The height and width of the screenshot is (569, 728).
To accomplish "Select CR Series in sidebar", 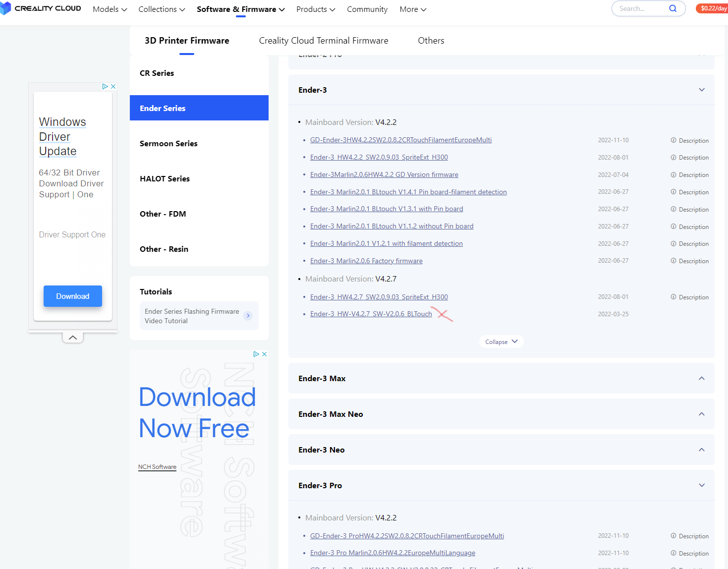I will [x=199, y=73].
